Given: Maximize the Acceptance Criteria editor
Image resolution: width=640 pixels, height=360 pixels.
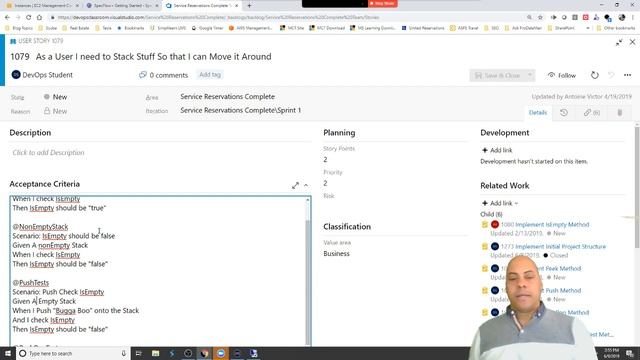Looking at the screenshot, I should point(295,186).
